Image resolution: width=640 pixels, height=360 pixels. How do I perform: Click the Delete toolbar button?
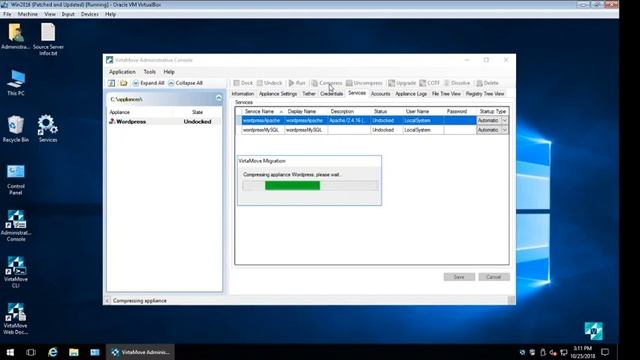[488, 83]
